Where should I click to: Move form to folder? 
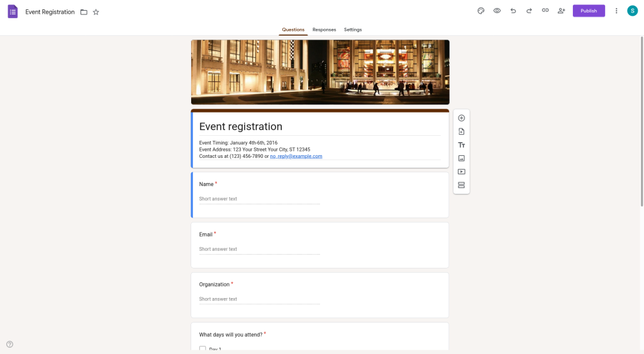[84, 12]
